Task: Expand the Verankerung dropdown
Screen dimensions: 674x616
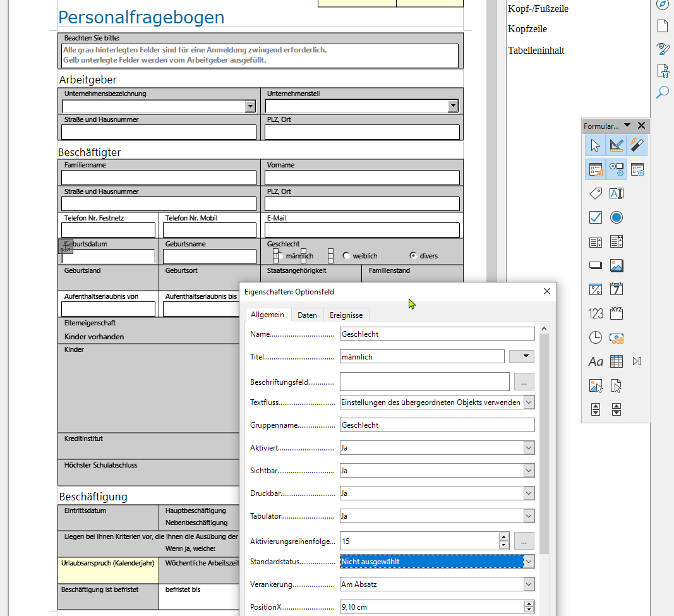Action: (529, 584)
